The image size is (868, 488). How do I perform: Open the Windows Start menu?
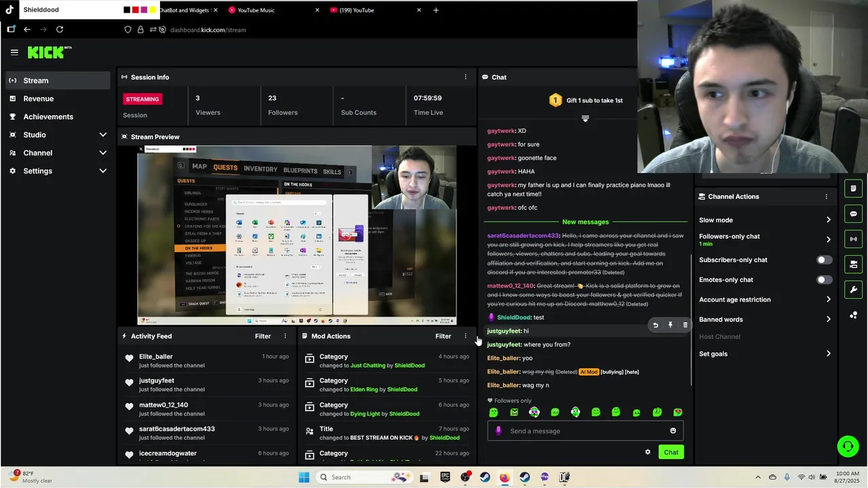(x=304, y=477)
